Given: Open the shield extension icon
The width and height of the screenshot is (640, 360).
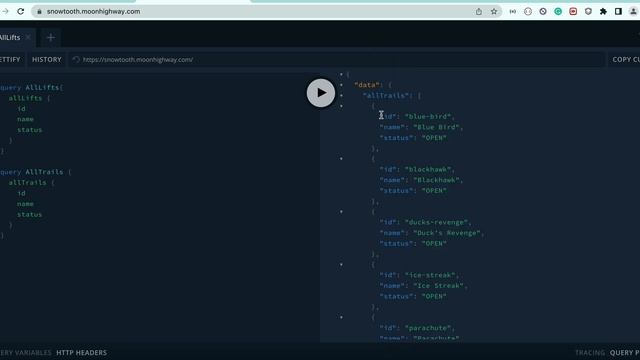Looking at the screenshot, I should click(x=588, y=11).
